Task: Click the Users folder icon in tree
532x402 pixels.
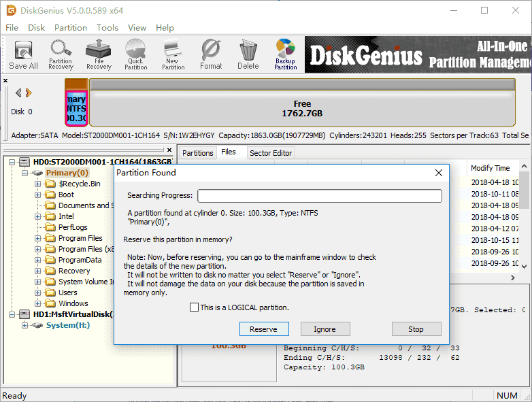Action: tap(50, 292)
